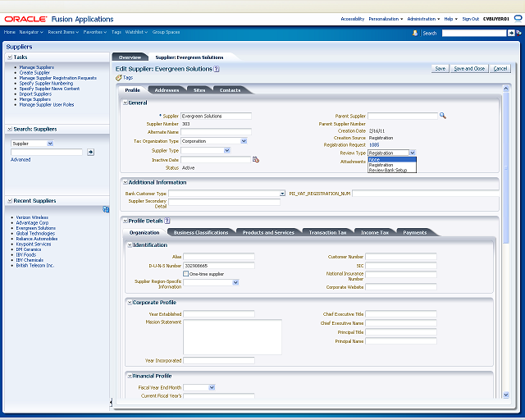Switch to the Contacts tab
This screenshot has width=525, height=420.
(230, 90)
